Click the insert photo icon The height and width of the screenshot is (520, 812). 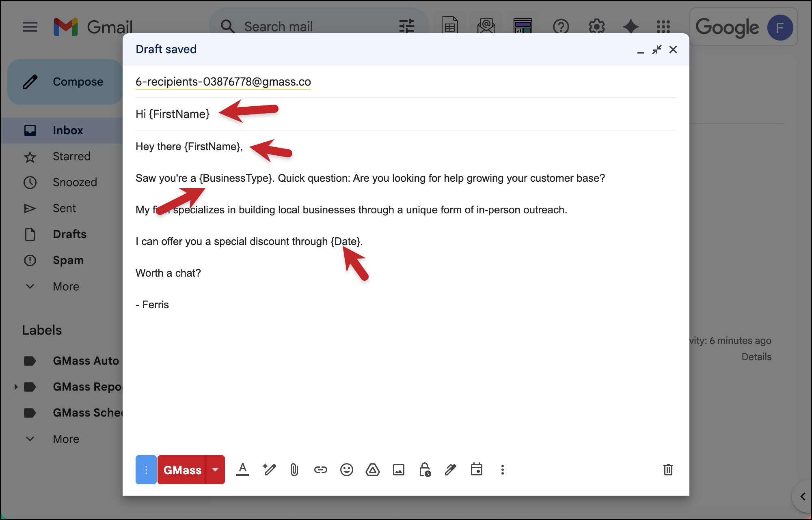398,470
